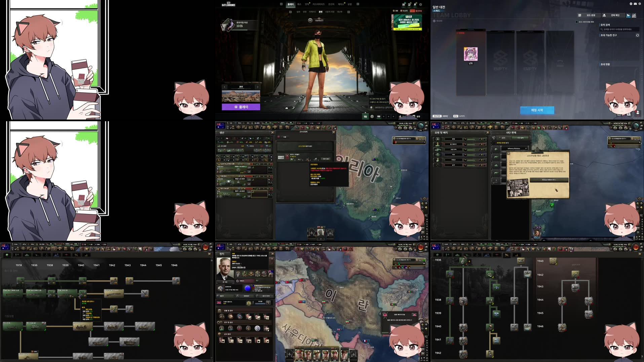Close the infantry research tree window
The image size is (644, 362).
(210, 254)
